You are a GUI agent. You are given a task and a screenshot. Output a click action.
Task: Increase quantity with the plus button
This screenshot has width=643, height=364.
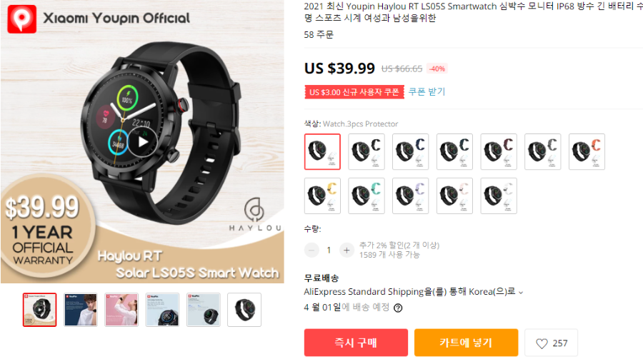pos(347,250)
